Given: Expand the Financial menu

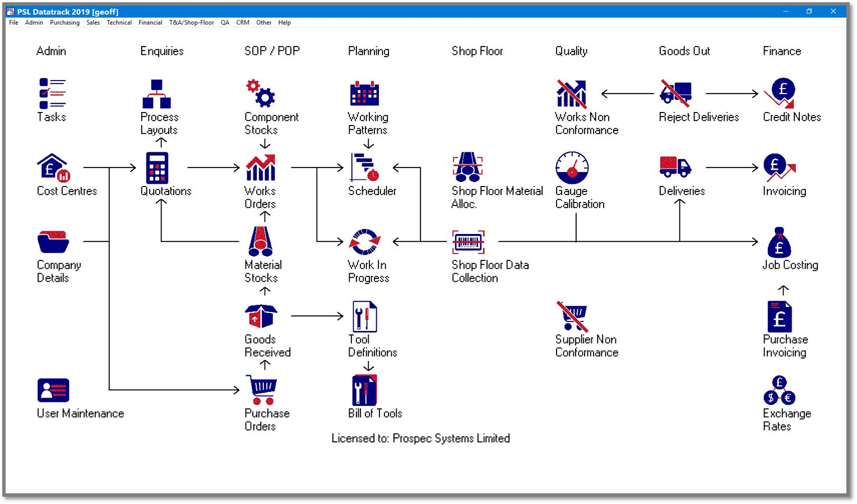Looking at the screenshot, I should (150, 23).
